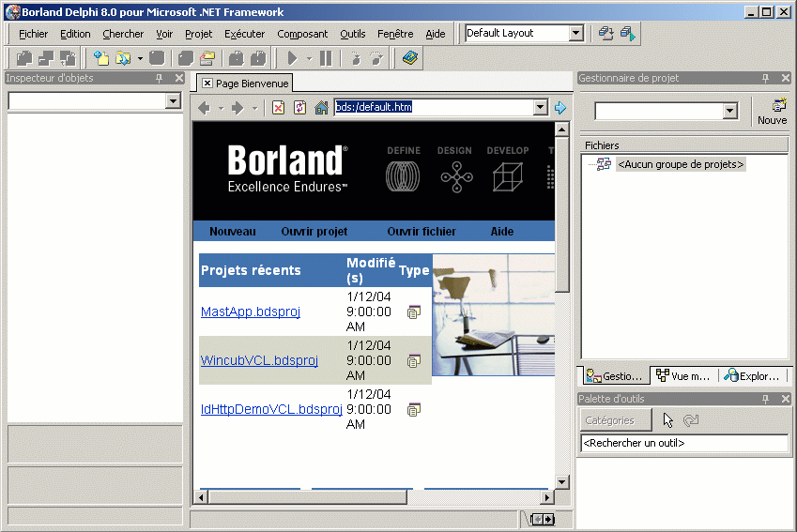Viewport: 797px width, 532px height.
Task: Click Save current desktop layout icon
Action: pyautogui.click(x=605, y=34)
